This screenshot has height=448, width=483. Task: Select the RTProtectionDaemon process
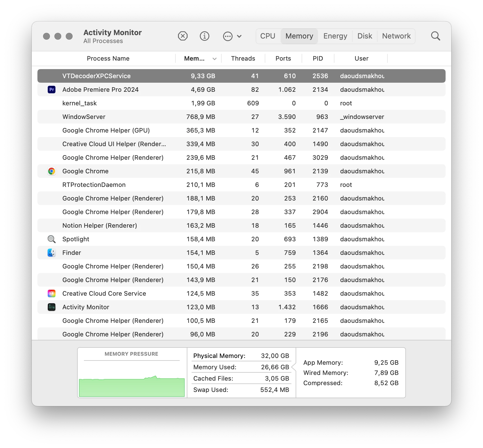tap(241, 185)
